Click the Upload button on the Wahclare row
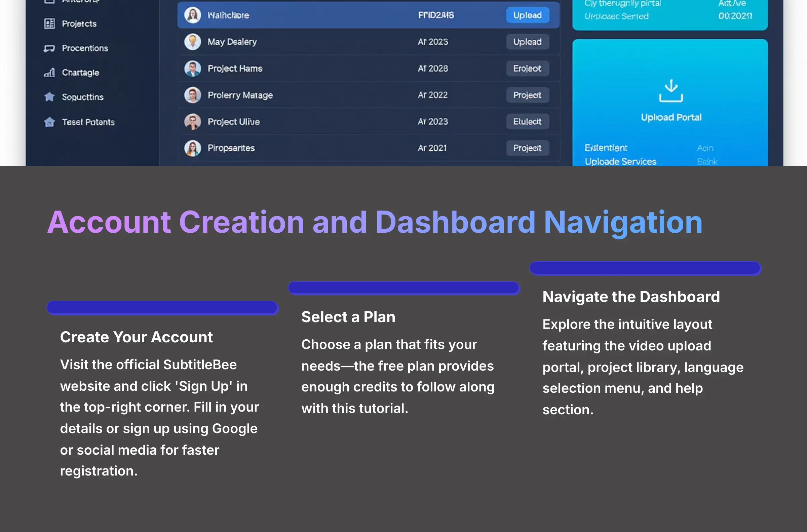 (x=528, y=15)
